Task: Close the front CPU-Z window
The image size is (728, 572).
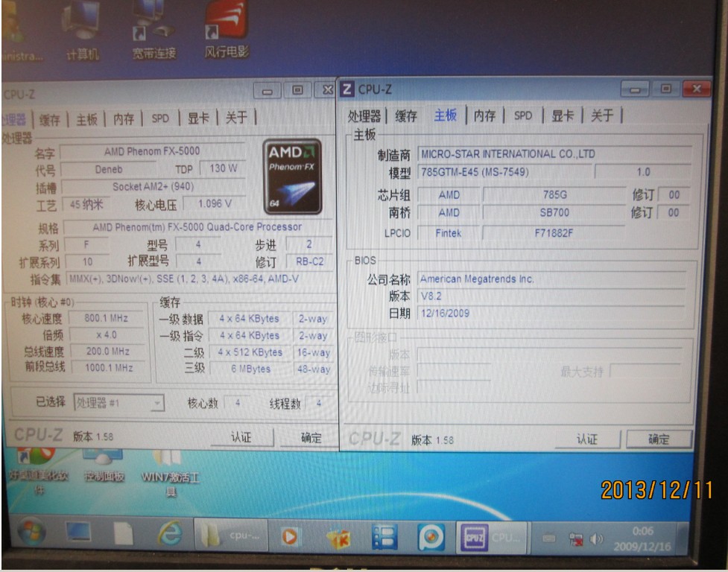Action: point(697,88)
